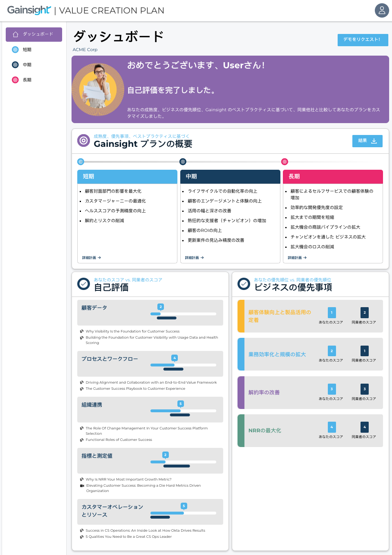
Task: Click the ダッシュボード page title
Action: (x=119, y=36)
